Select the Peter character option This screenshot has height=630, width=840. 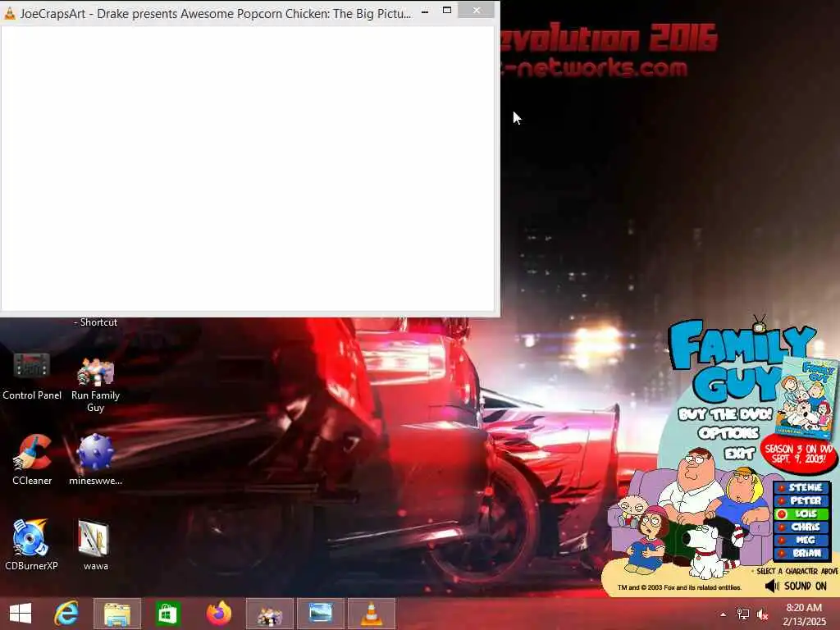click(801, 501)
